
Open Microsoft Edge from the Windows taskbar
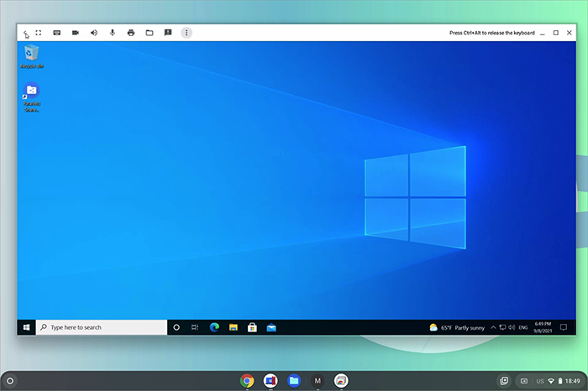(213, 326)
